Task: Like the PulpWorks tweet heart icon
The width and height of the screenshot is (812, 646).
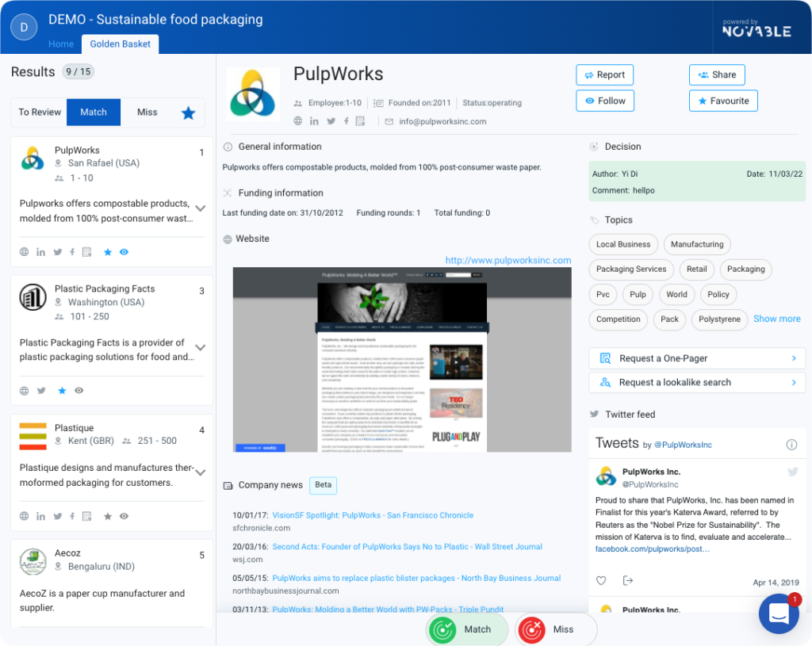Action: pyautogui.click(x=601, y=581)
